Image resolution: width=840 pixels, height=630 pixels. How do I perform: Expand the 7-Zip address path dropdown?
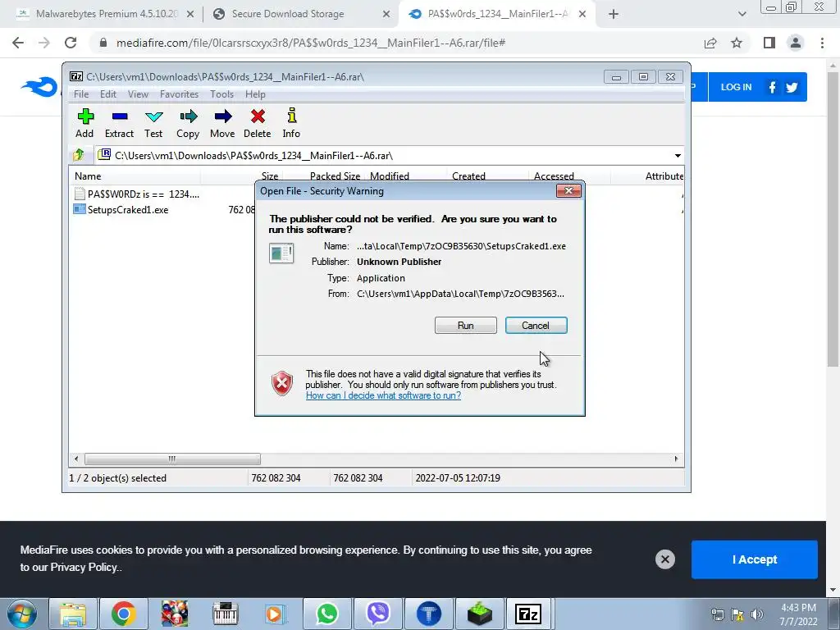[x=678, y=155]
